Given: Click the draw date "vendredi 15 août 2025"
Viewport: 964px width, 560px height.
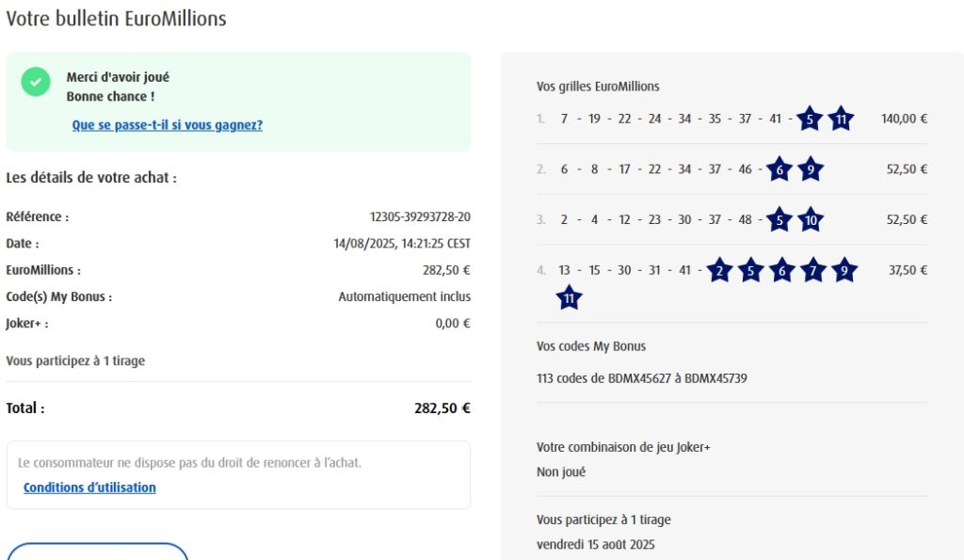Looking at the screenshot, I should [595, 545].
